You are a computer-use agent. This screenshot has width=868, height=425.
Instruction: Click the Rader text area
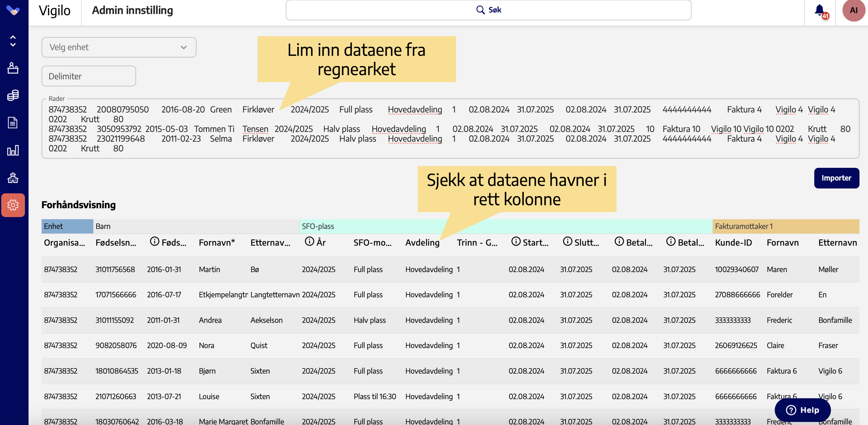tap(450, 129)
